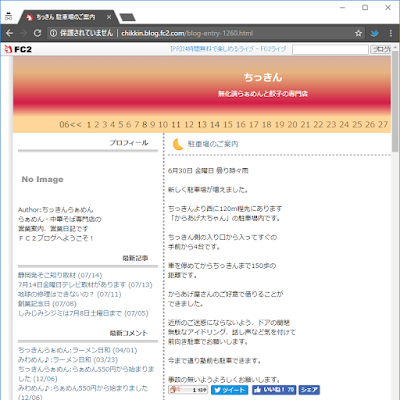Select day 14 in the calendar row
The width and height of the screenshot is (400, 400).
pyautogui.click(x=215, y=125)
